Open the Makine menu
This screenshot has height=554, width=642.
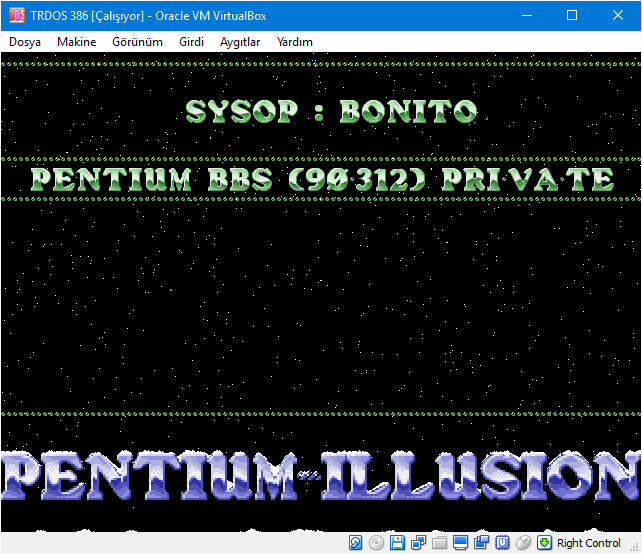77,42
